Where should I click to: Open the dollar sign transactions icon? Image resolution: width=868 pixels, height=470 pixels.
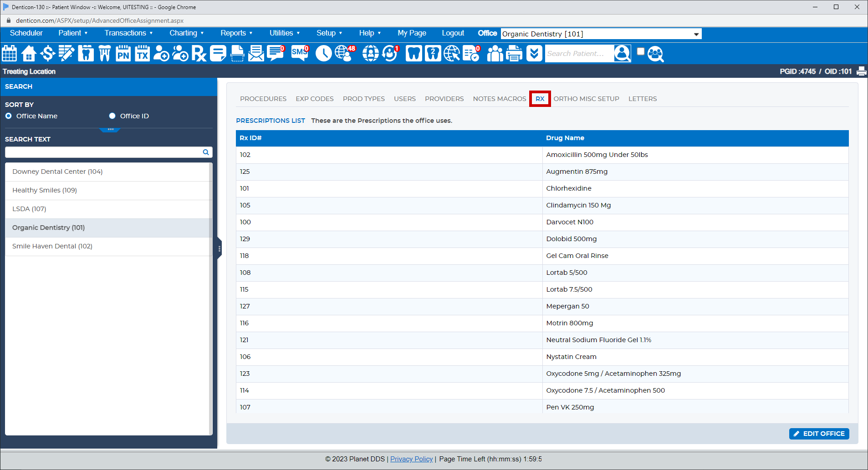(x=47, y=54)
